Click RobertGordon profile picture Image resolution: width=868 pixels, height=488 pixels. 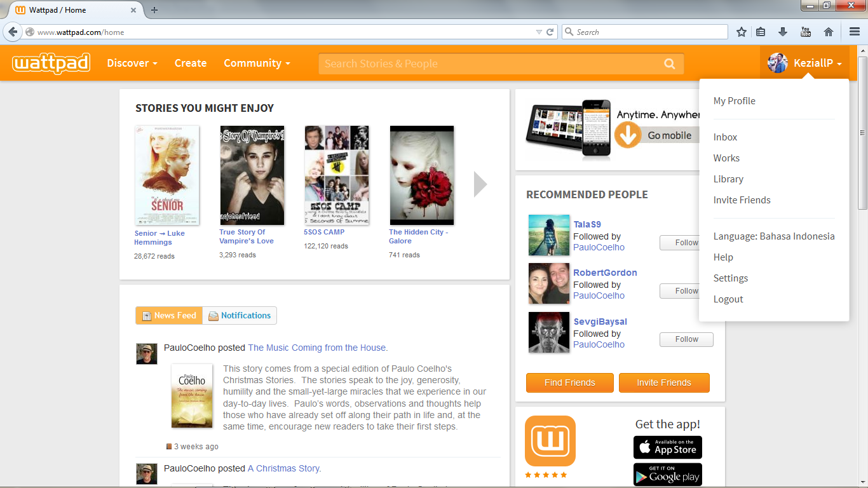point(549,283)
